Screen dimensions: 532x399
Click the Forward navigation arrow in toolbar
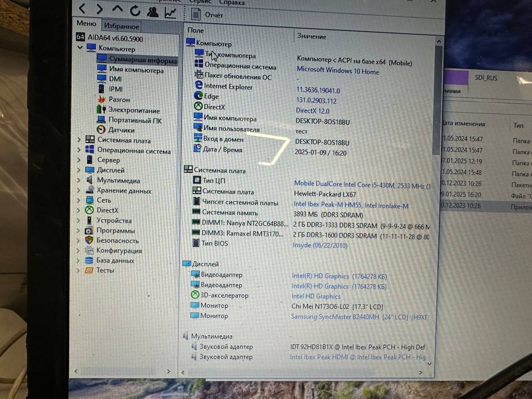coord(100,9)
